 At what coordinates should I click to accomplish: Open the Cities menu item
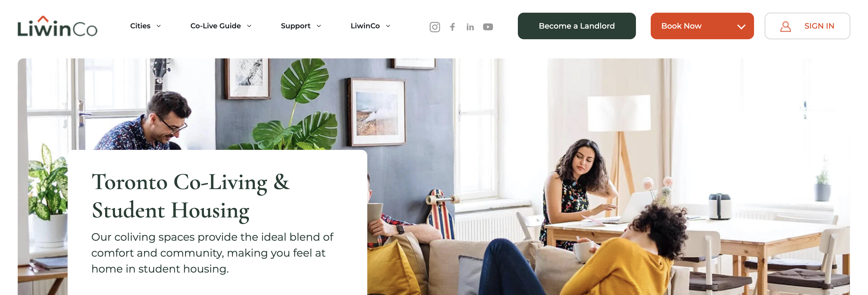tap(140, 26)
